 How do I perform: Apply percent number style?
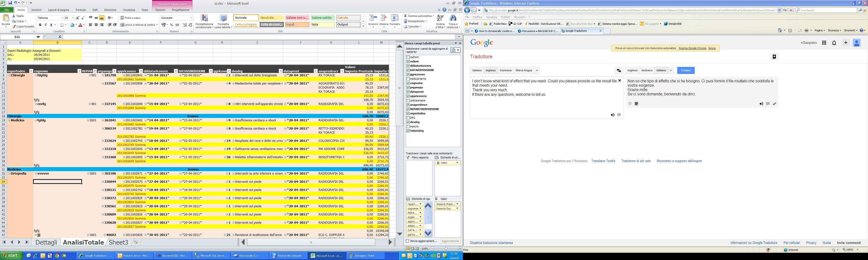click(x=171, y=25)
